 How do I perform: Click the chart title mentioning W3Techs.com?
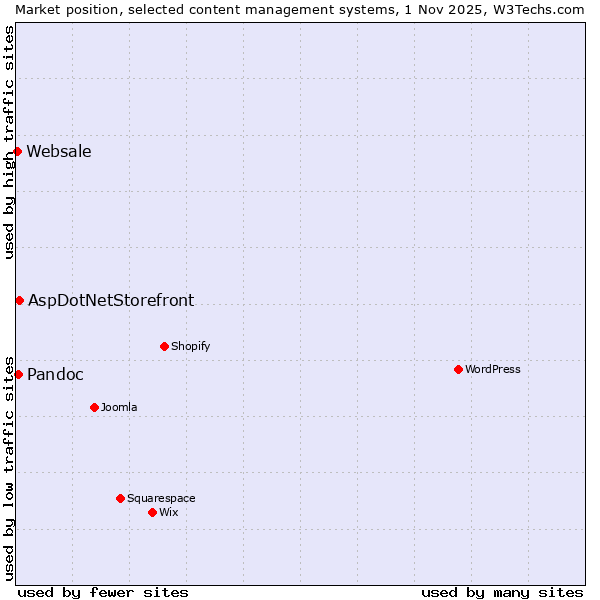[300, 9]
